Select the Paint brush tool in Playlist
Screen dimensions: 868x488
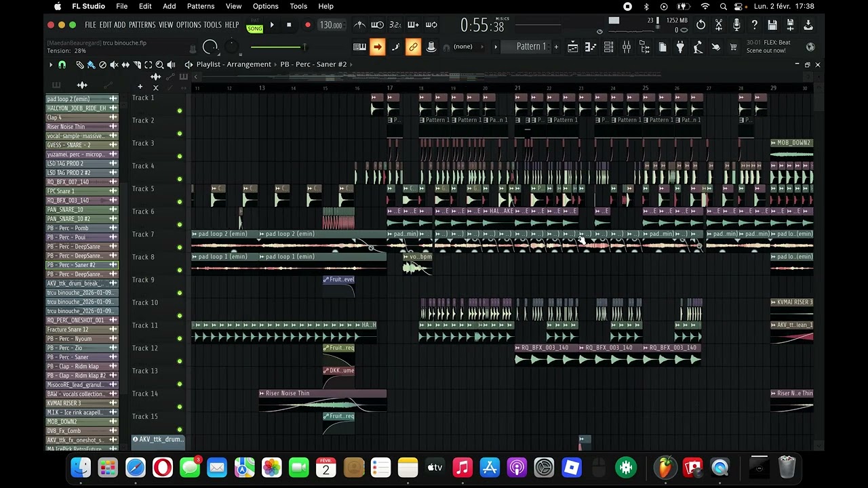tap(91, 64)
